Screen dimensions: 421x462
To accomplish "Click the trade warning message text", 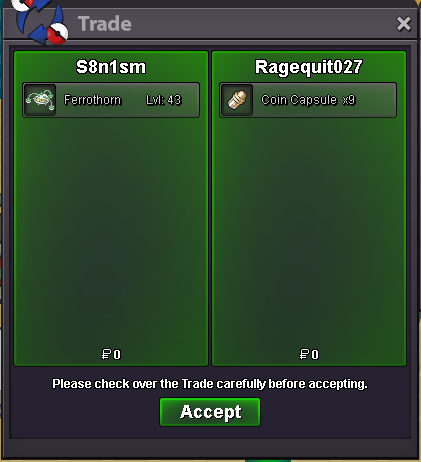I will pos(210,384).
